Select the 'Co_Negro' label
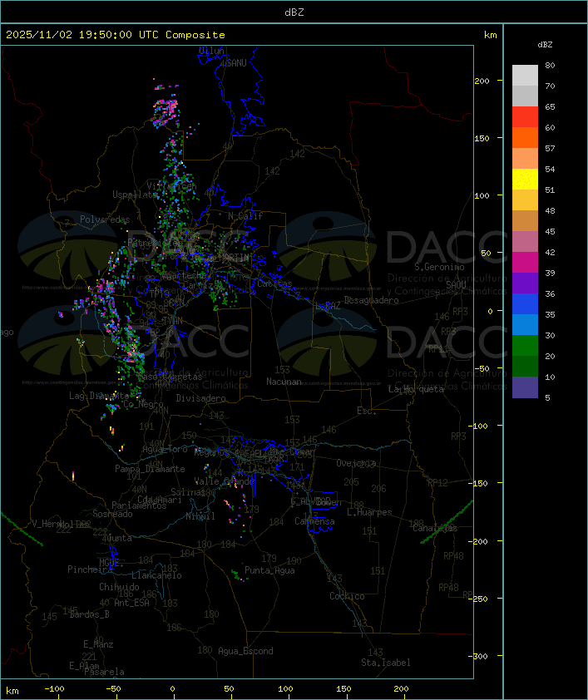Screen dimensions: 588x700 [143, 405]
